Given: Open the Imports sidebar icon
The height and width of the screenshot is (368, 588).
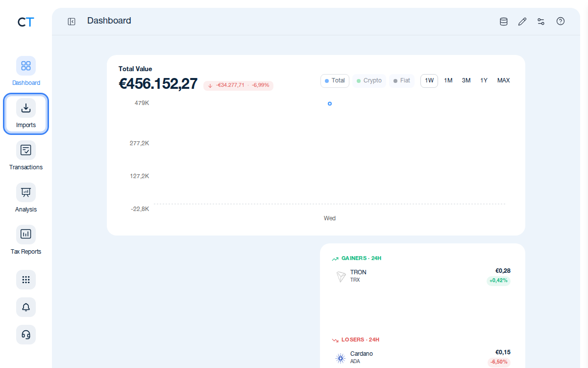Looking at the screenshot, I should [x=26, y=108].
